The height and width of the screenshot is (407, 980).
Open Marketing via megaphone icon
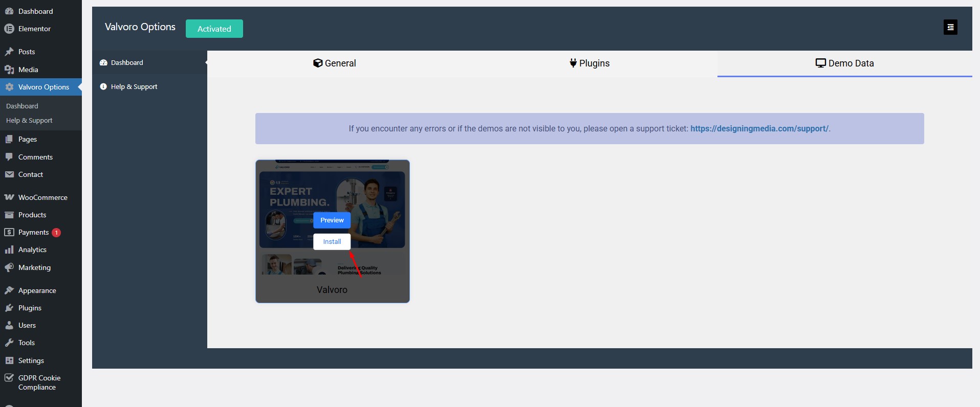tap(9, 267)
